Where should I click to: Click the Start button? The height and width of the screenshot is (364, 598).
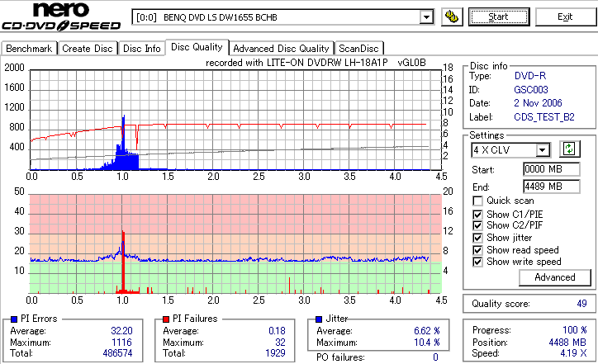[x=499, y=17]
